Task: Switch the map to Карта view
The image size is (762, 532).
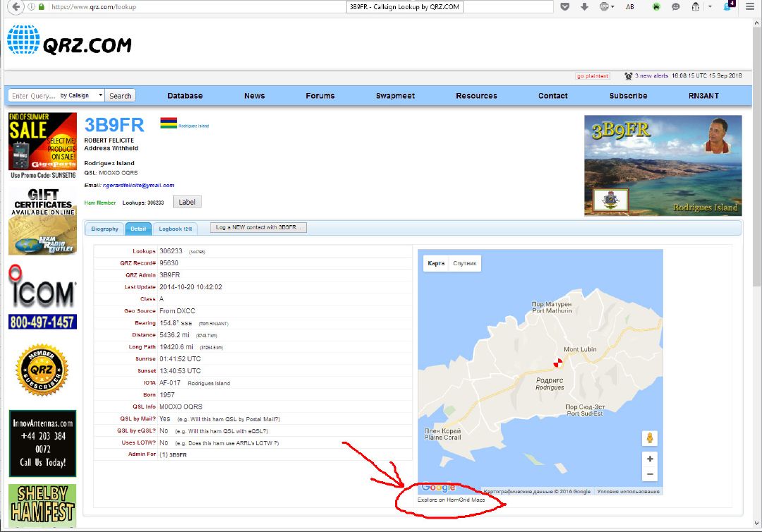Action: click(x=436, y=263)
